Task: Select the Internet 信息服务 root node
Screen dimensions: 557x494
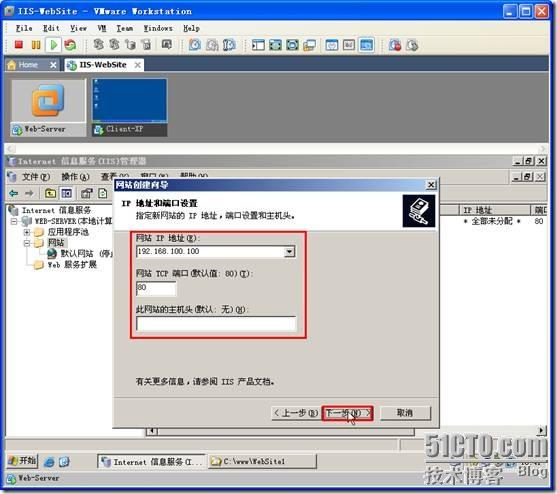Action: click(x=50, y=210)
